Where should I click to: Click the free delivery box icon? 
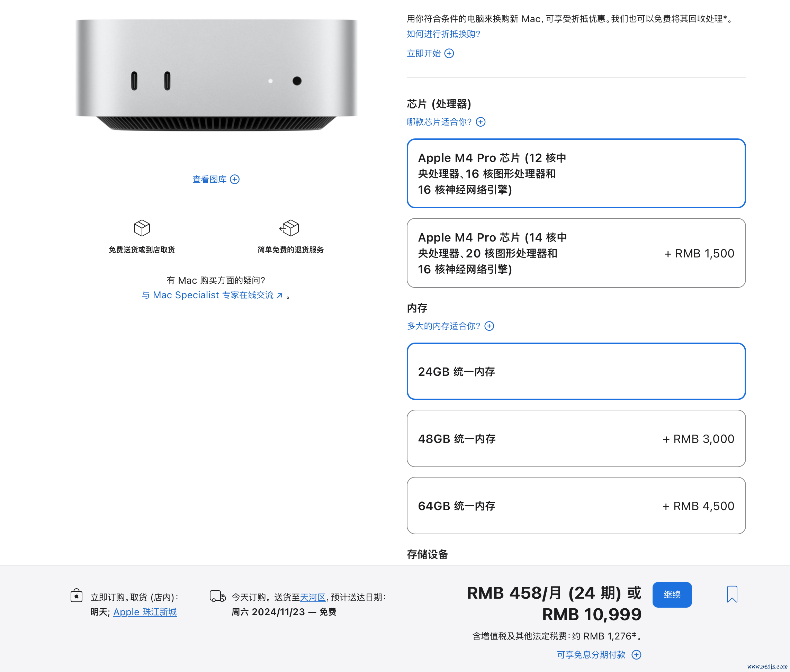[142, 228]
